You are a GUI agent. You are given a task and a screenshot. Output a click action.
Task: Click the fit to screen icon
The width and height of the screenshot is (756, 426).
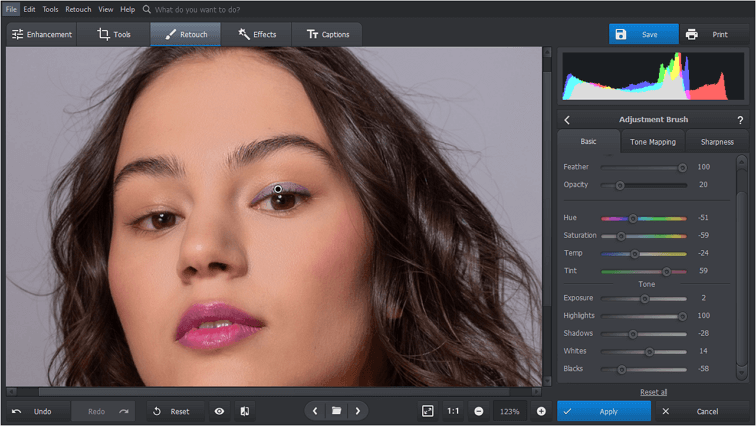tap(428, 411)
